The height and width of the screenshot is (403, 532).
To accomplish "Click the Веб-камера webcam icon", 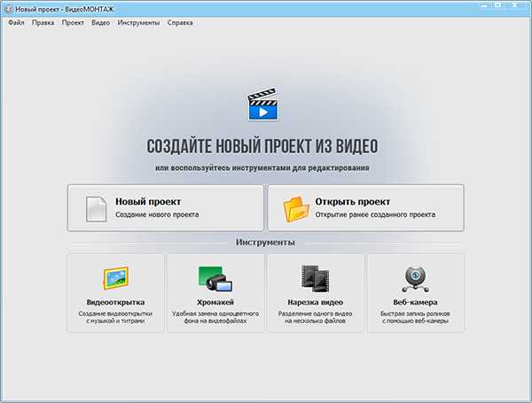I will (415, 279).
